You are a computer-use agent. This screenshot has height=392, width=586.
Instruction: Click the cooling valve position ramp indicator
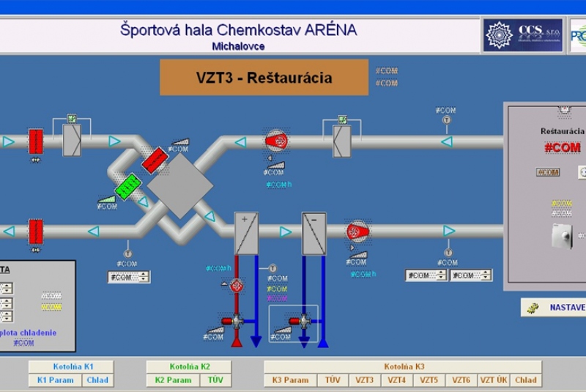point(283,330)
